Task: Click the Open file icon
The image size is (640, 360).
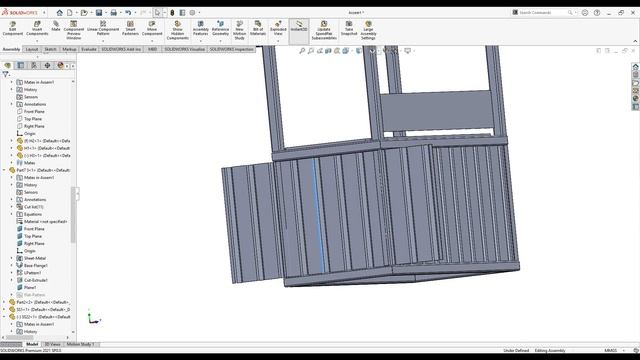Action: (x=84, y=13)
